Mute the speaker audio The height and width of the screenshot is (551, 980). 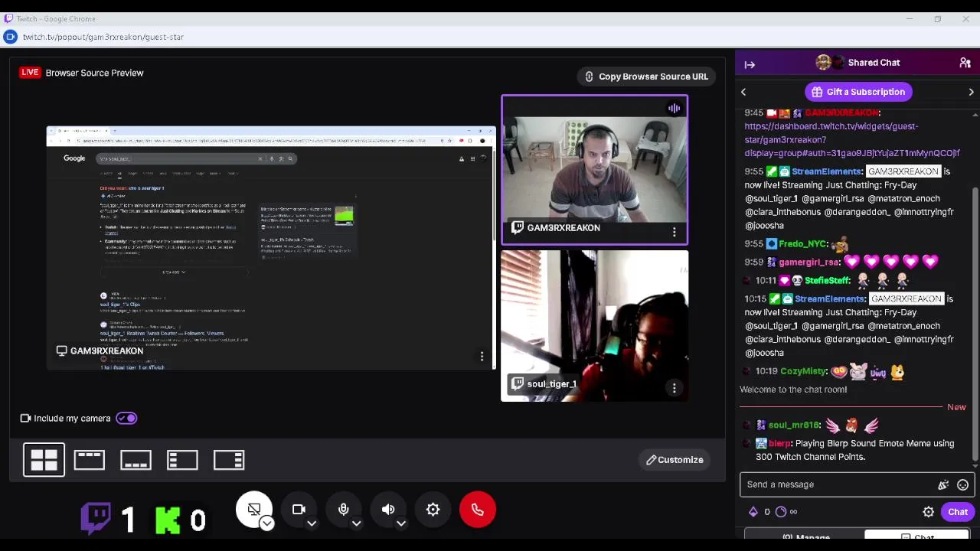[x=388, y=509]
